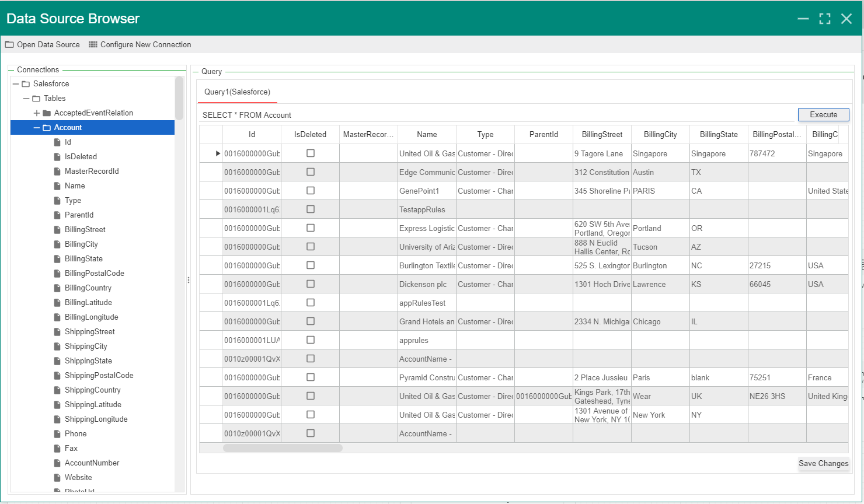Toggle IsDeleted checkbox for Edge Communications row

(x=311, y=172)
